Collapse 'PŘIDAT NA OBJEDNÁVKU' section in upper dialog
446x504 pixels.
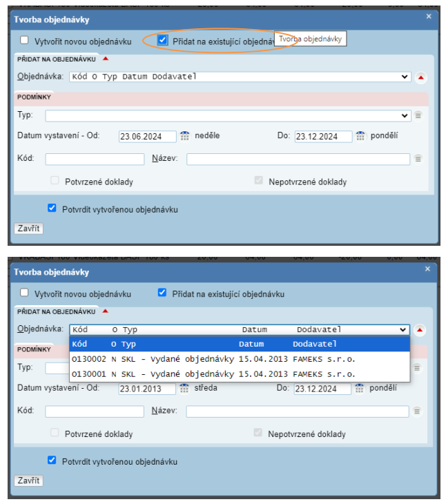(x=105, y=59)
